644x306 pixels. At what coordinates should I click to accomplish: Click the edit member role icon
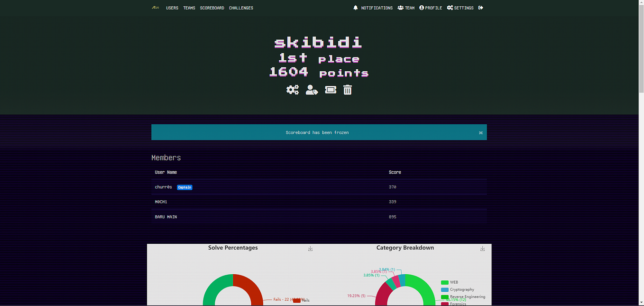[312, 90]
